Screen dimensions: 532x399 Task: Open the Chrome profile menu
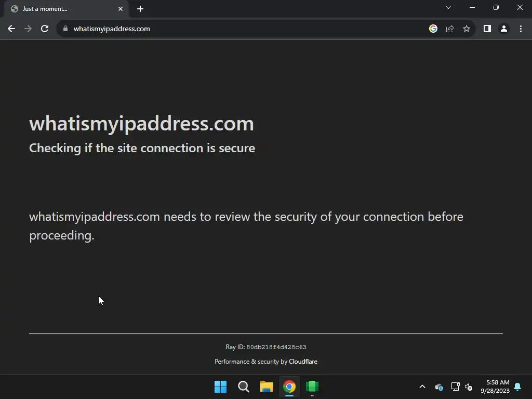(504, 29)
